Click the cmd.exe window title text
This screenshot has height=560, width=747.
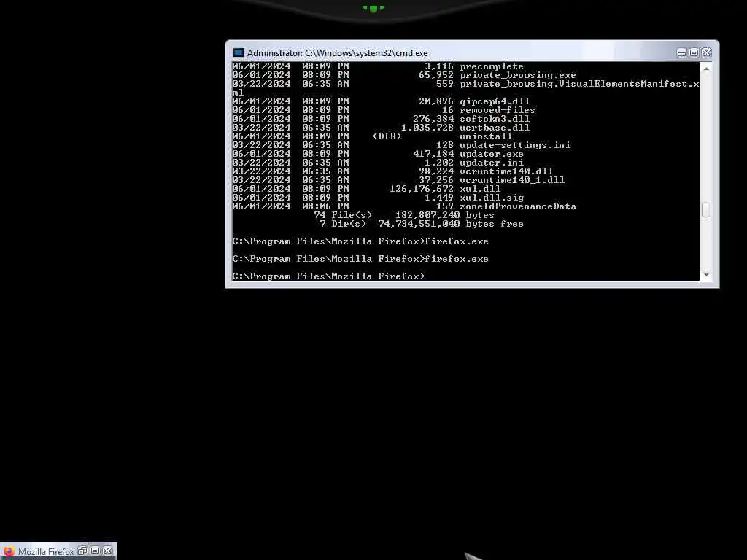[x=337, y=52]
